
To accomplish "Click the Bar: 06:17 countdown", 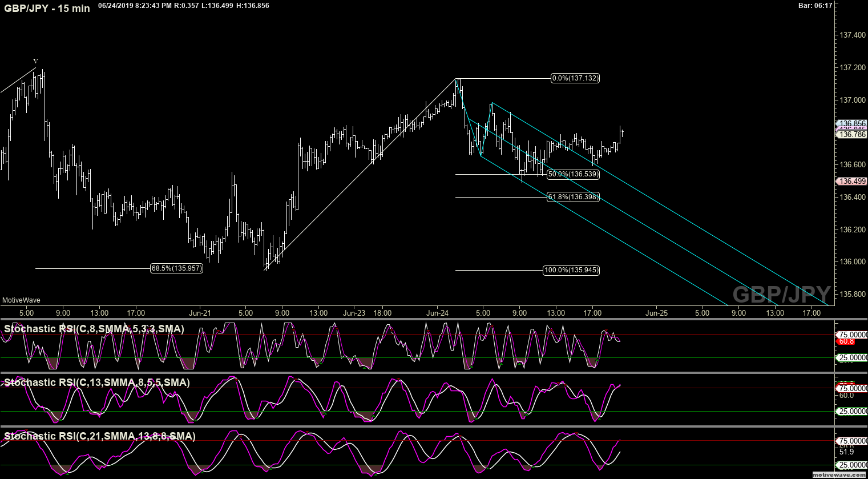I will coord(815,6).
